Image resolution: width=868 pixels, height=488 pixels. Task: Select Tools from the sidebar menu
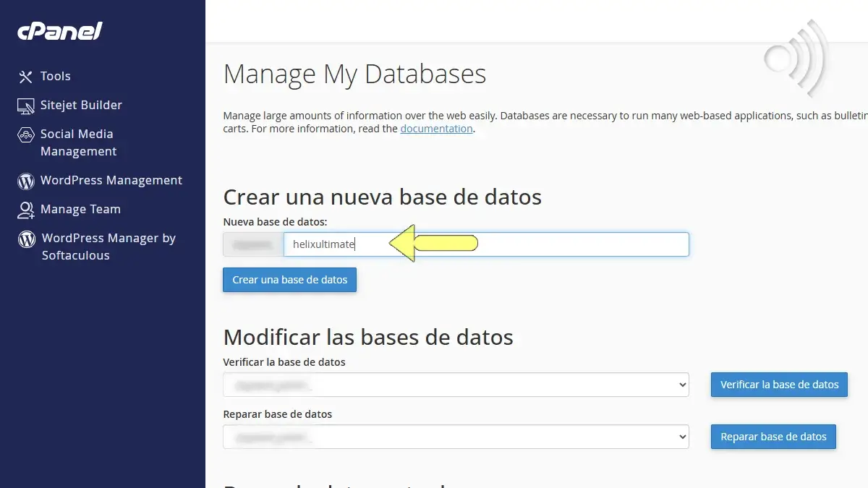point(55,76)
